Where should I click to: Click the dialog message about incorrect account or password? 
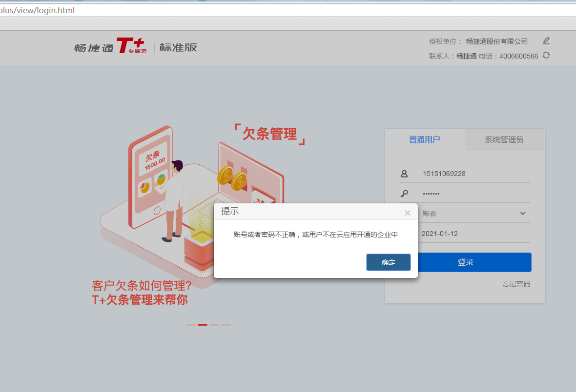pyautogui.click(x=315, y=235)
